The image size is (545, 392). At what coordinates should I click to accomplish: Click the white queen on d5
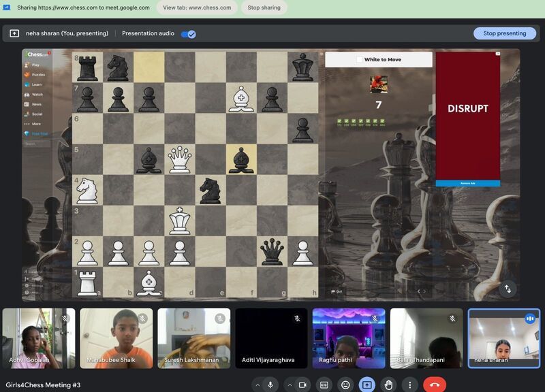180,159
